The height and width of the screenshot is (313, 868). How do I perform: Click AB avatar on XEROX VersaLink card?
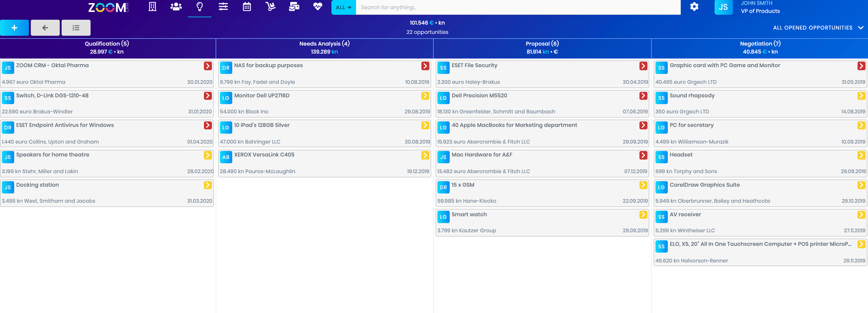tap(226, 157)
